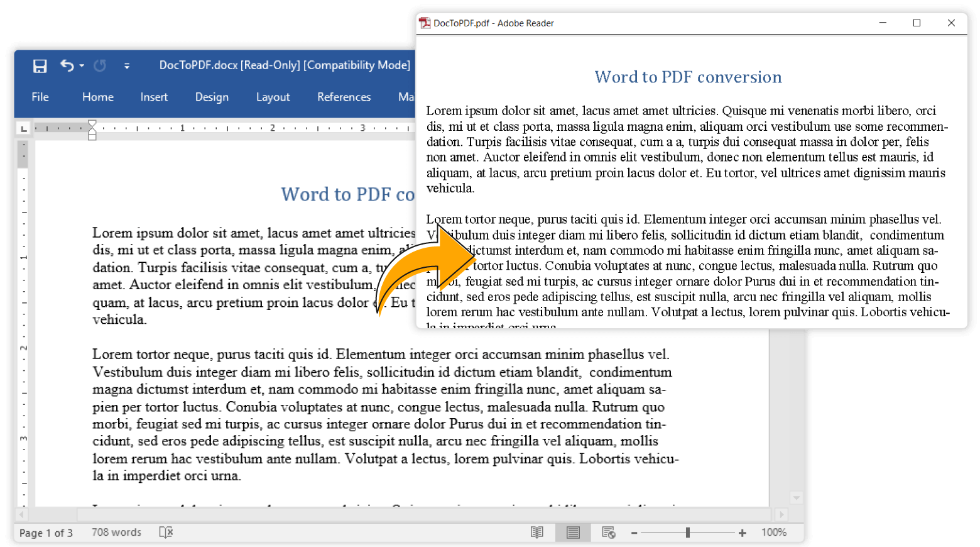Open the File menu tab
This screenshot has width=980, height=547.
(x=40, y=97)
